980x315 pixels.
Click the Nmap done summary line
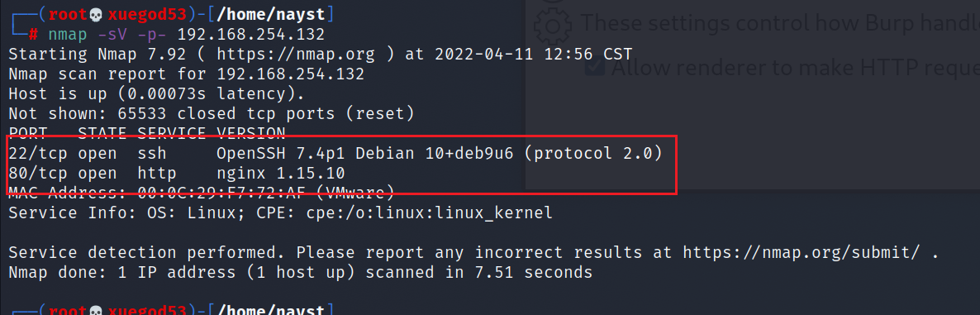click(301, 273)
